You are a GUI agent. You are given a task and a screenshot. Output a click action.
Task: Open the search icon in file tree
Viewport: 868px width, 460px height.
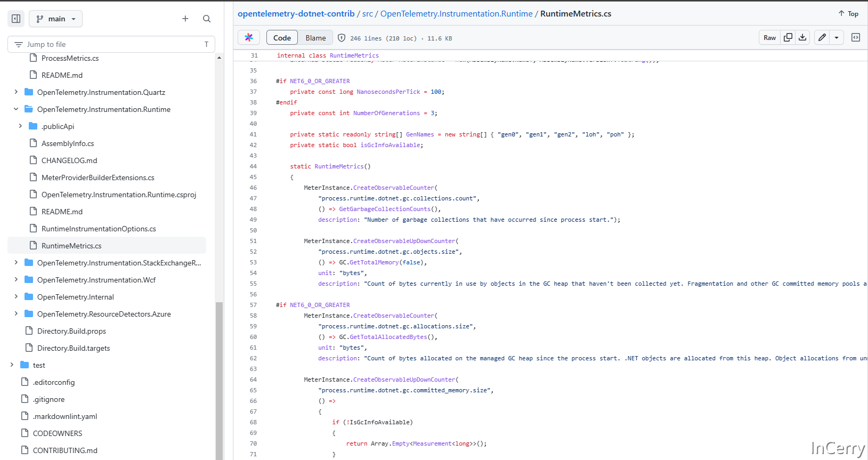click(x=207, y=19)
